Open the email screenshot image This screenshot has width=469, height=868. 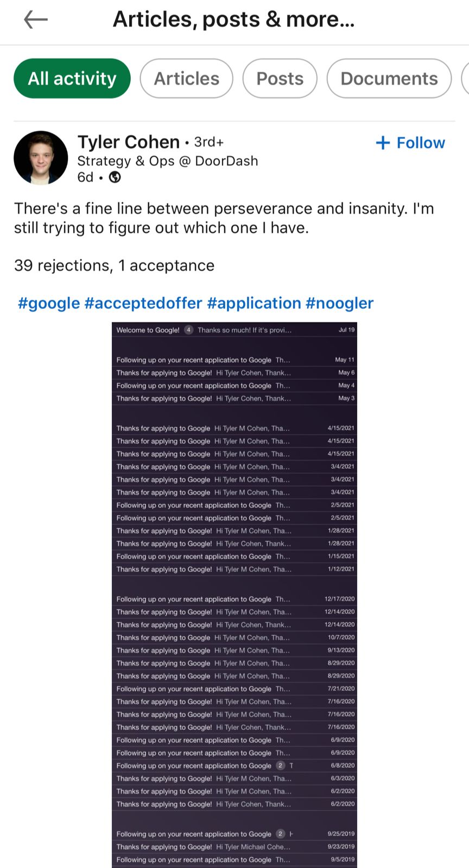point(234,595)
